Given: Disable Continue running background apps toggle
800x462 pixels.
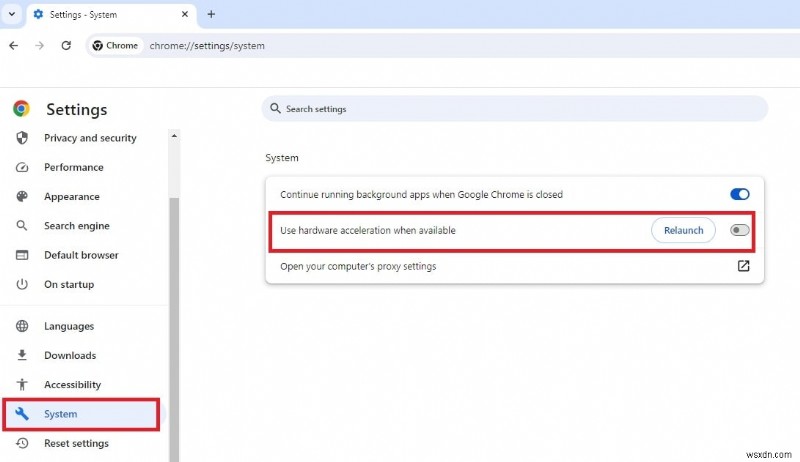Looking at the screenshot, I should pos(739,194).
